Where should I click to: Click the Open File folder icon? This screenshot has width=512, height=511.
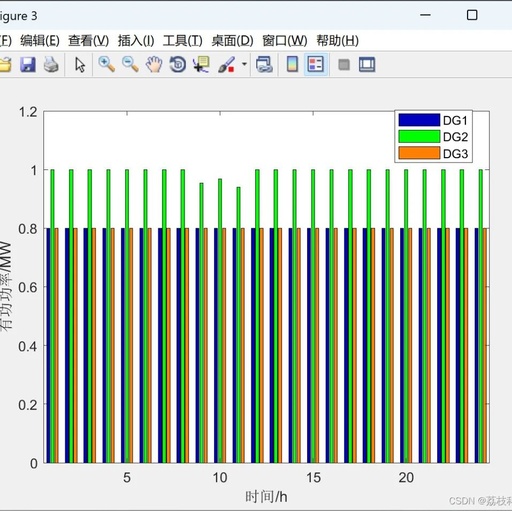click(6, 64)
